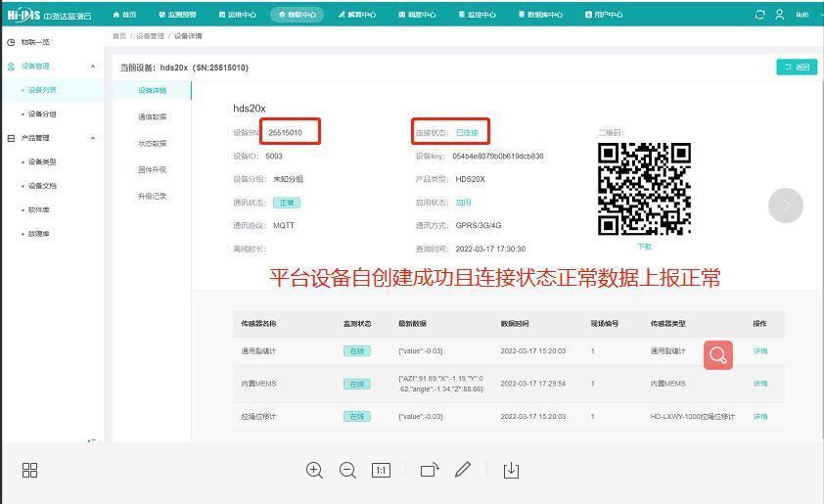Switch to the 通信数据 tab
The height and width of the screenshot is (504, 824).
[x=152, y=116]
